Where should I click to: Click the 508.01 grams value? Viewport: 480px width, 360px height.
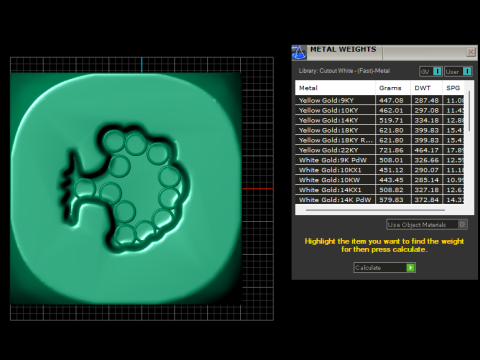tap(391, 160)
